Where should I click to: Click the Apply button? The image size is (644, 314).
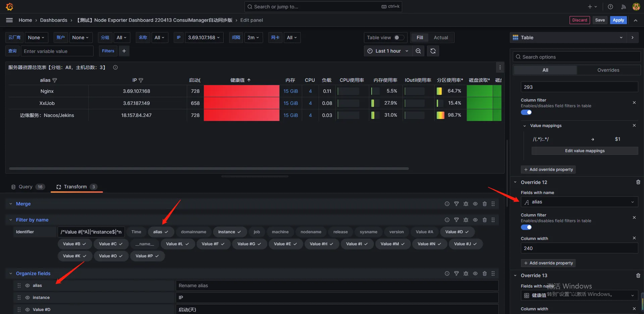click(618, 20)
